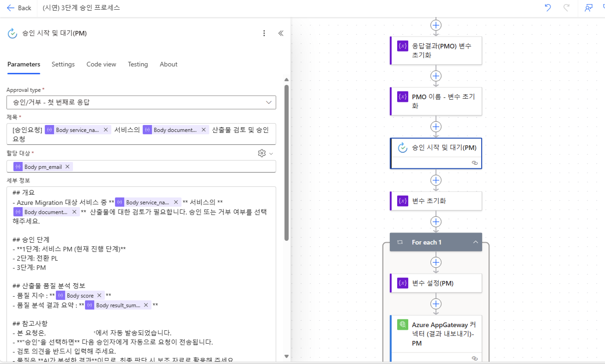Screen dimensions: 605x364
Task: Expand the chevron next to 할당 대상 gear
Action: click(271, 154)
